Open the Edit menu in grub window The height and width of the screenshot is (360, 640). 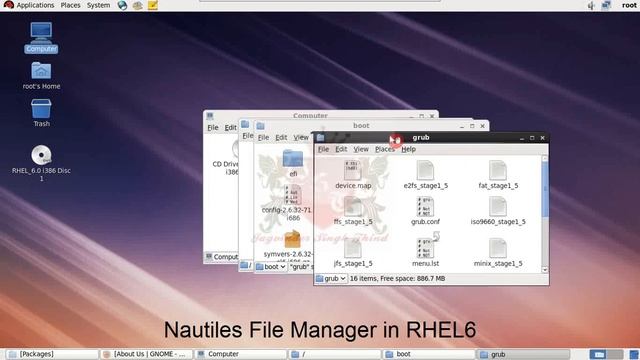341,149
